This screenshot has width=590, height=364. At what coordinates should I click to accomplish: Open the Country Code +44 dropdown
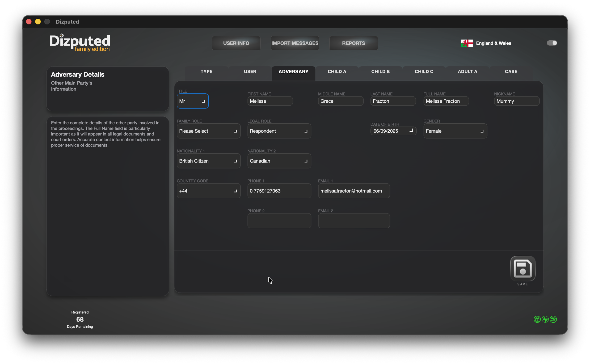point(208,191)
